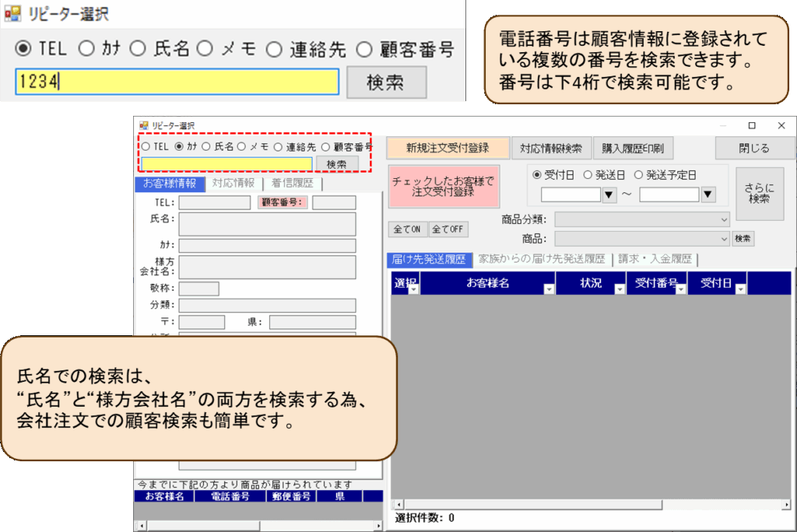The image size is (797, 532).
Task: Select the 発送予定日 radio button
Action: click(639, 175)
